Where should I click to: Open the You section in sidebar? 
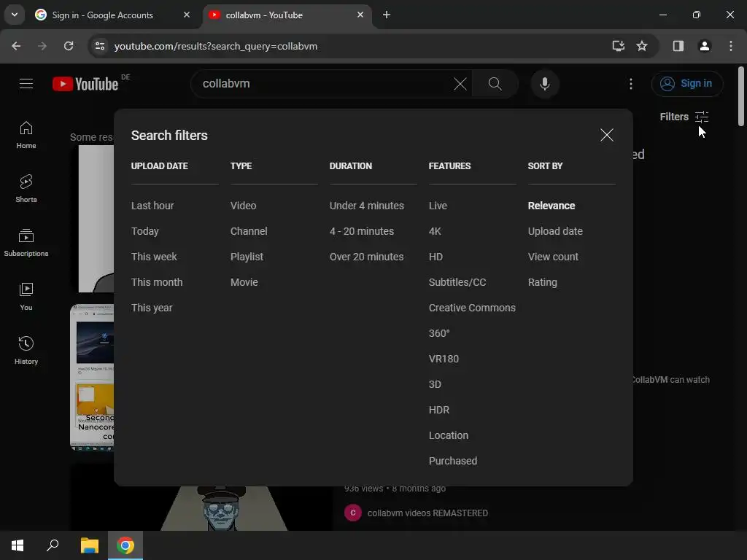click(x=26, y=297)
